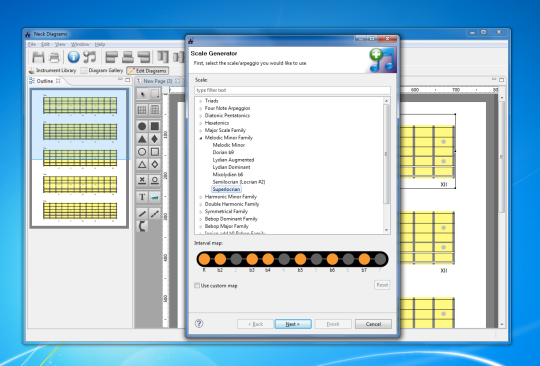Screen dimensions: 540x366
Task: Toggle the b4 interval circle
Action: pos(268,259)
